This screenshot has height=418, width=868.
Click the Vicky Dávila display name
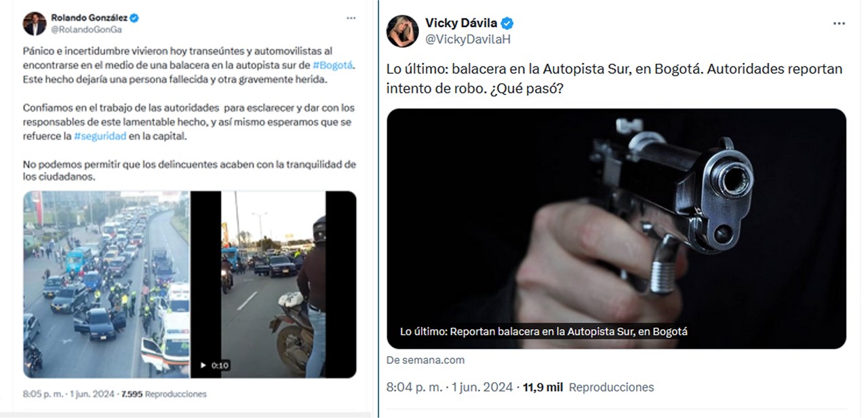click(x=461, y=23)
